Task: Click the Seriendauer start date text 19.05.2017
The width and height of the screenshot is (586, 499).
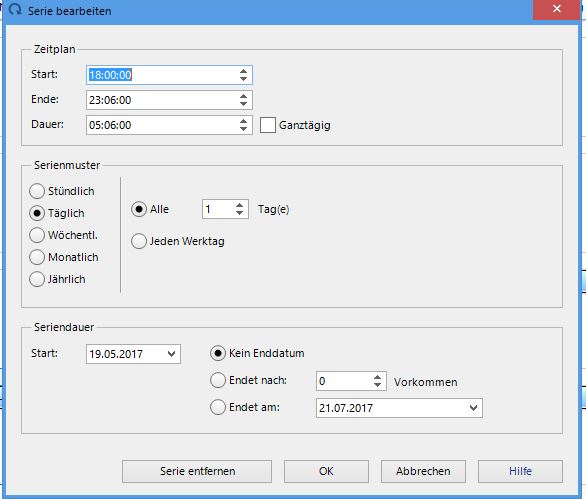Action: click(x=116, y=354)
